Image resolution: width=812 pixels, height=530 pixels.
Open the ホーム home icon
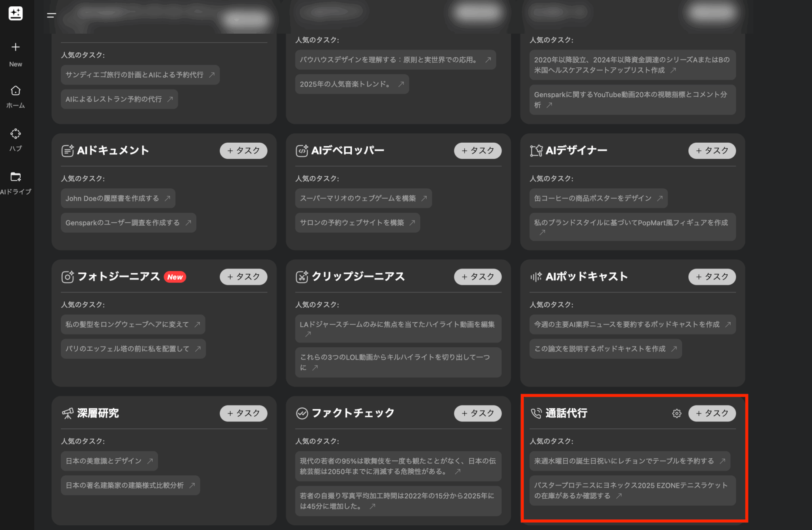(15, 91)
